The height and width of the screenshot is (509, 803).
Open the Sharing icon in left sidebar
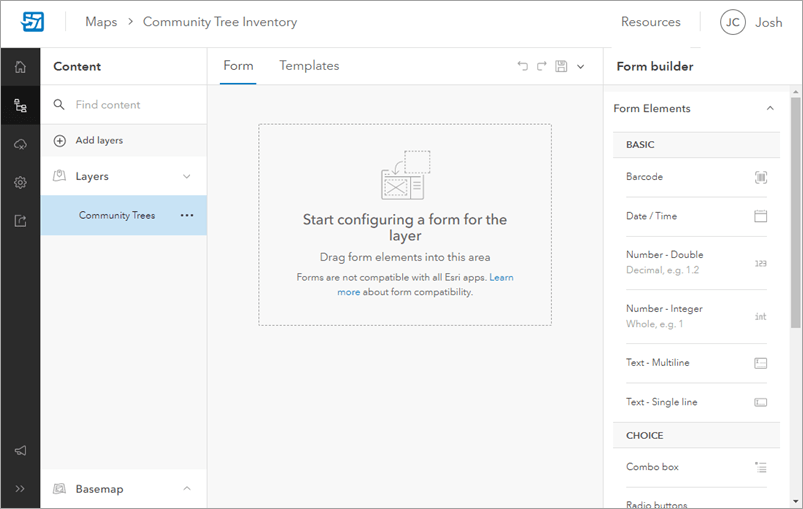point(20,221)
